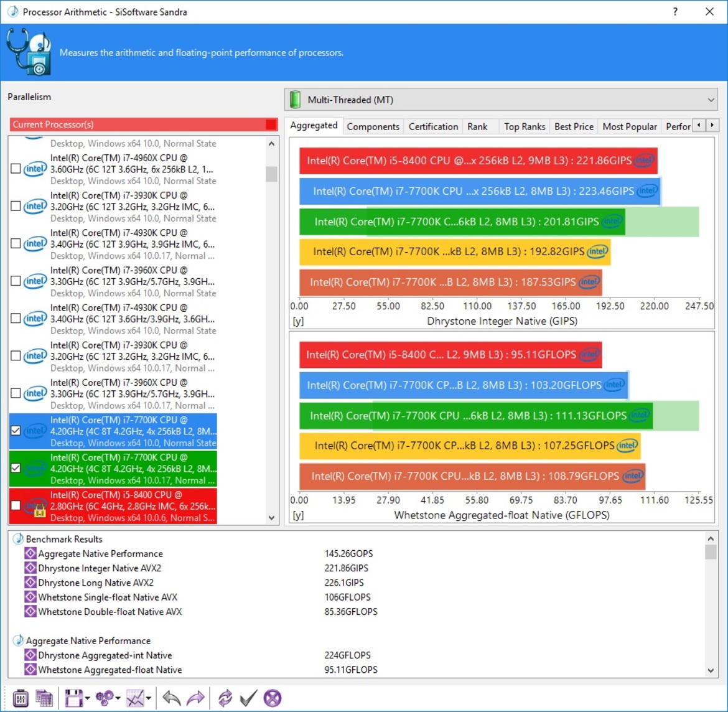The height and width of the screenshot is (712, 728).
Task: Click the locked Intel logo of the i5-8400 row
Action: (x=35, y=506)
